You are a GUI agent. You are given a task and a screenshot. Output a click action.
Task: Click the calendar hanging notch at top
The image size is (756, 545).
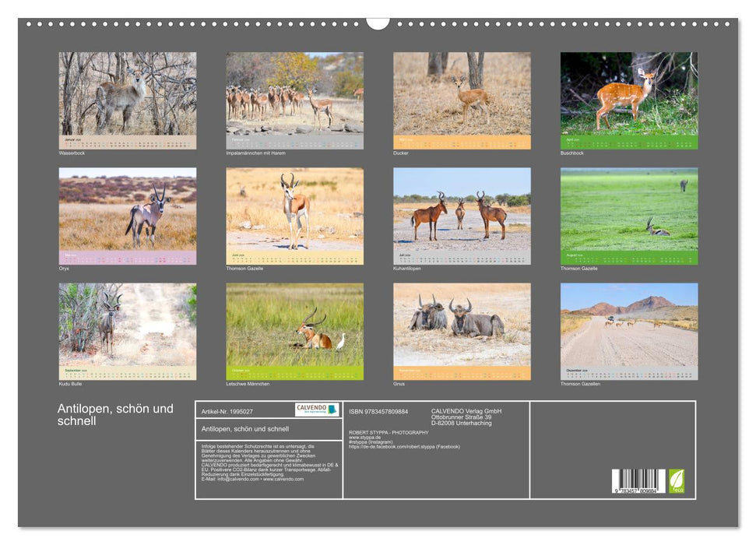(378, 23)
